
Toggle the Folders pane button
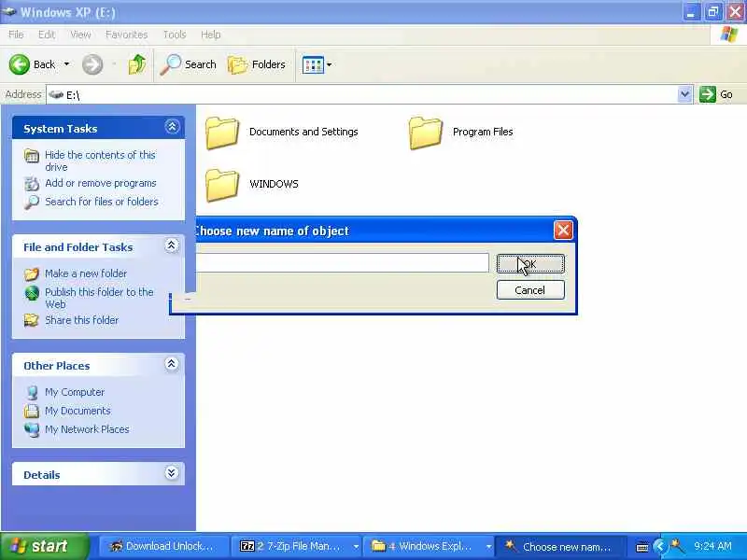(257, 64)
